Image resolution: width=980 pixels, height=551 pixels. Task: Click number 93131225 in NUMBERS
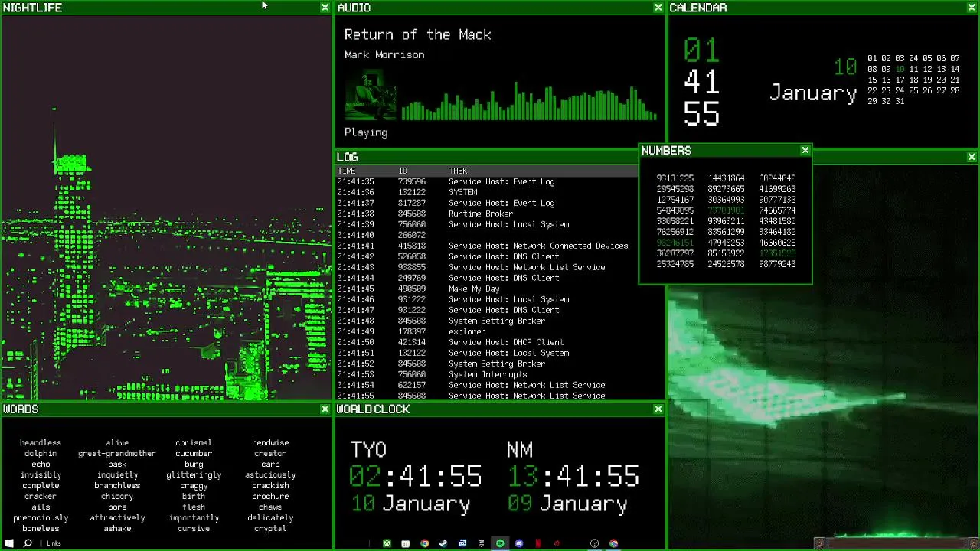[675, 178]
